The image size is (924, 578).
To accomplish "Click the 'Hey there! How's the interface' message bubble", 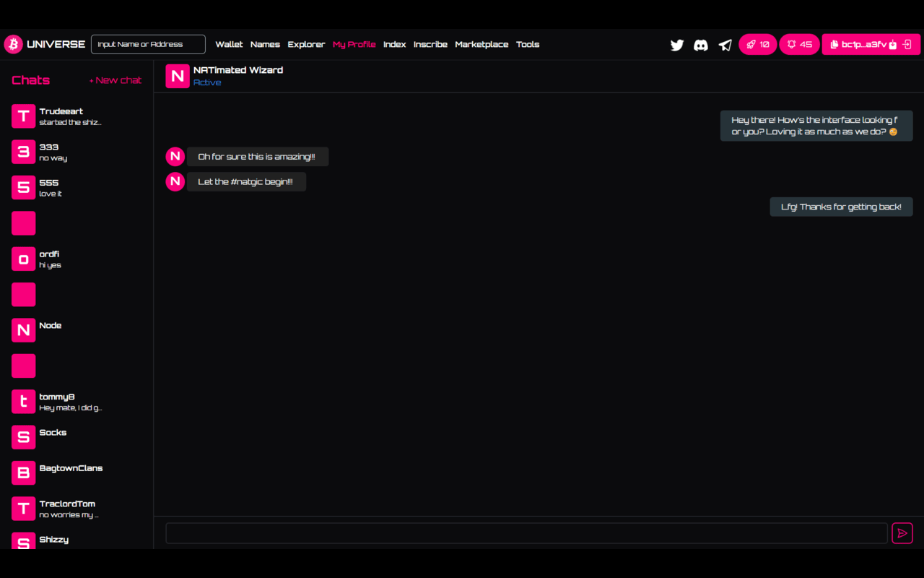I will point(816,126).
